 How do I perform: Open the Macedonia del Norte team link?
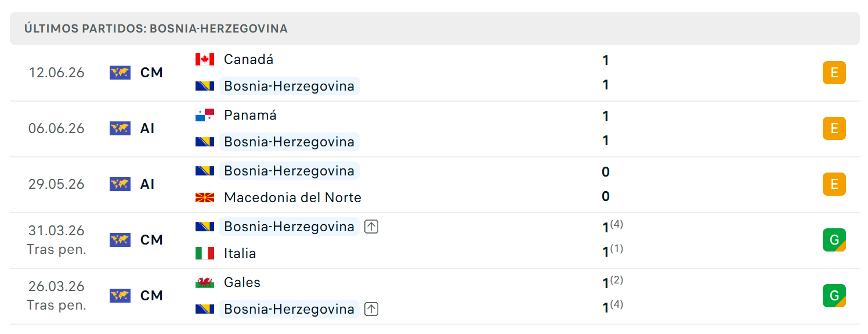click(x=292, y=197)
